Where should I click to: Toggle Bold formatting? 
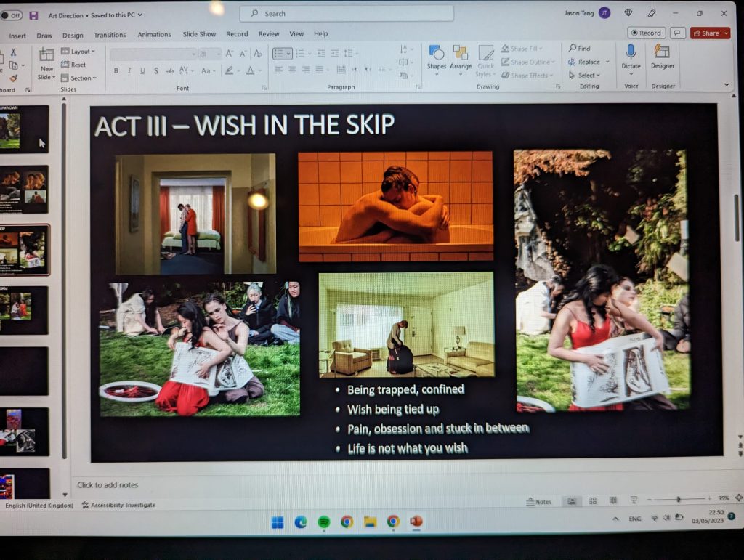(x=116, y=70)
